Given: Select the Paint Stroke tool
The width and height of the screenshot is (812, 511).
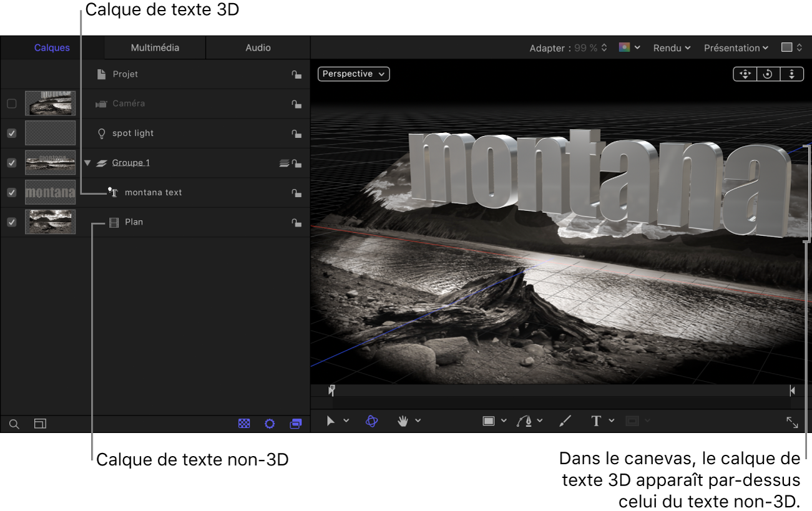Looking at the screenshot, I should tap(565, 421).
